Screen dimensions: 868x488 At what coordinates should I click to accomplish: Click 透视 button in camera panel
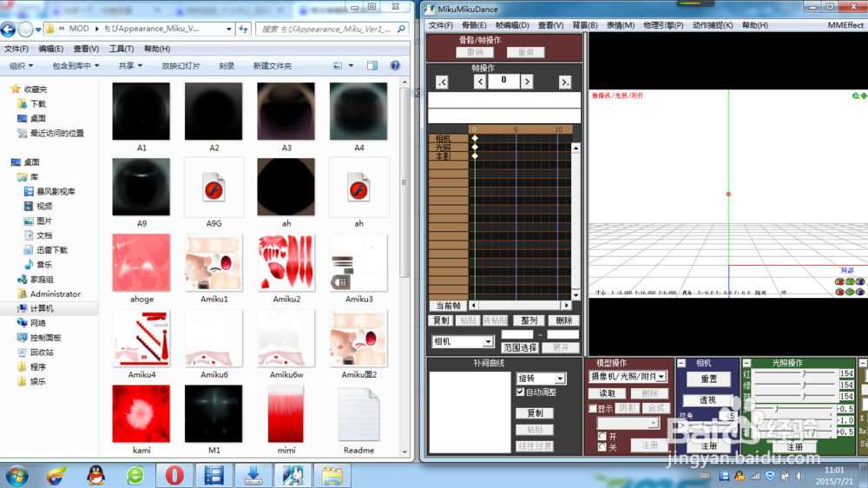707,399
